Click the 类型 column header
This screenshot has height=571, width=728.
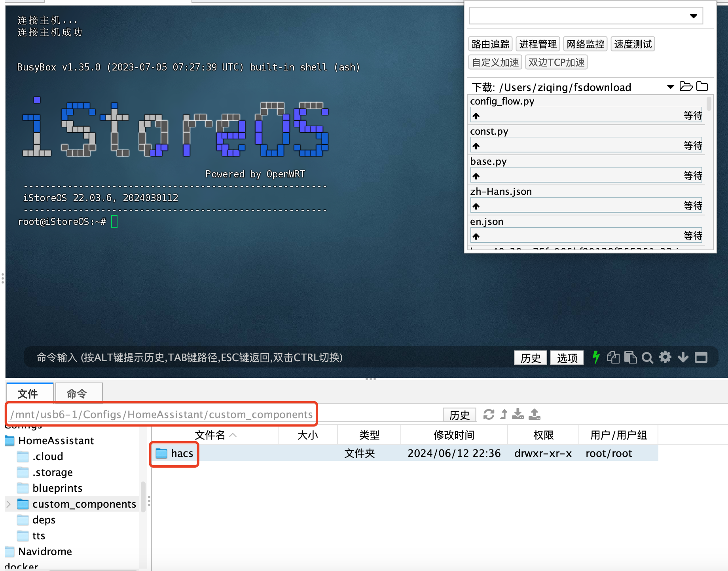pyautogui.click(x=369, y=435)
